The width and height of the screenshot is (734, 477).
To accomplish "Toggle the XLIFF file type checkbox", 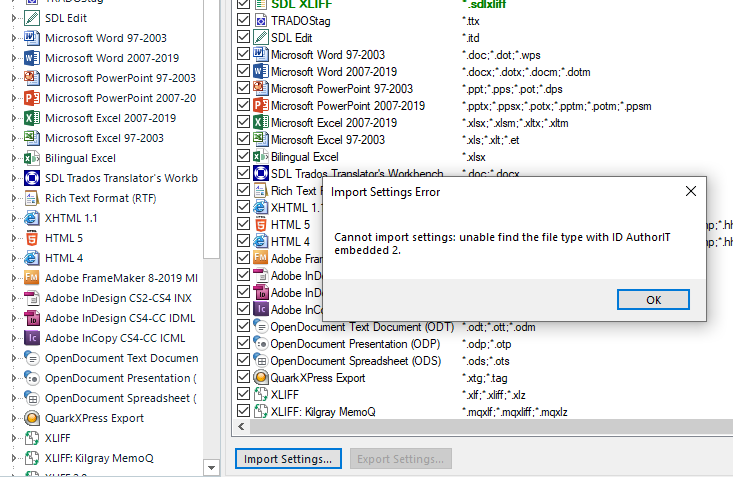I will (243, 394).
